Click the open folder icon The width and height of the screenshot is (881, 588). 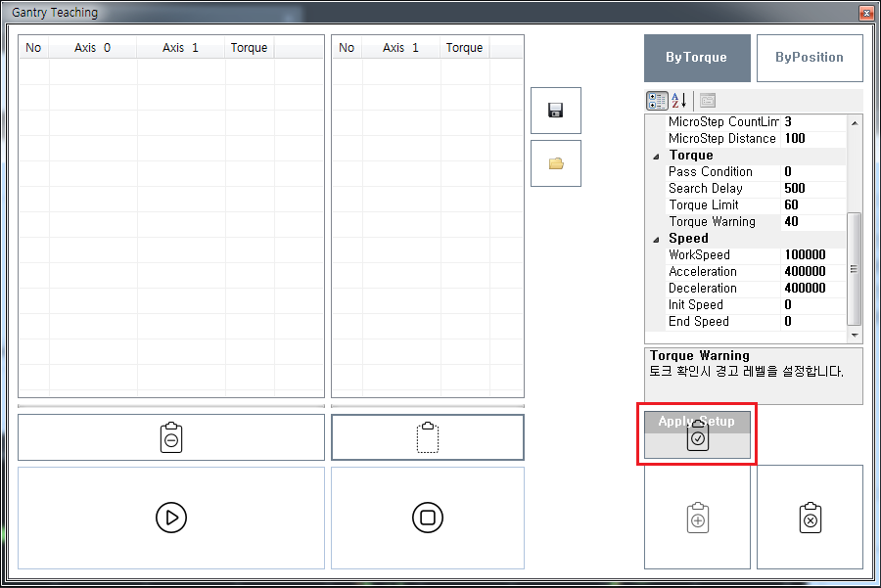pyautogui.click(x=556, y=163)
